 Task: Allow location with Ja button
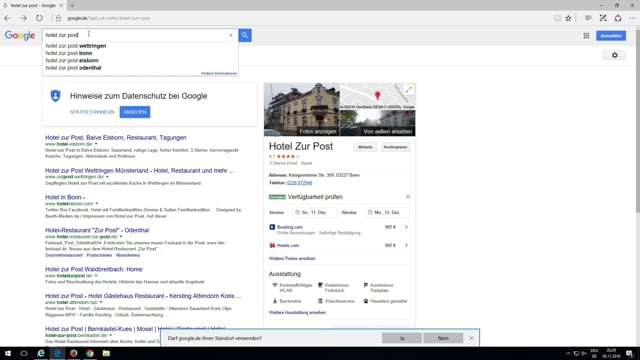coord(402,338)
